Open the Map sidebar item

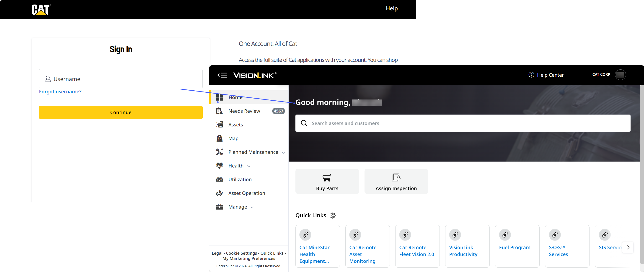pyautogui.click(x=233, y=138)
